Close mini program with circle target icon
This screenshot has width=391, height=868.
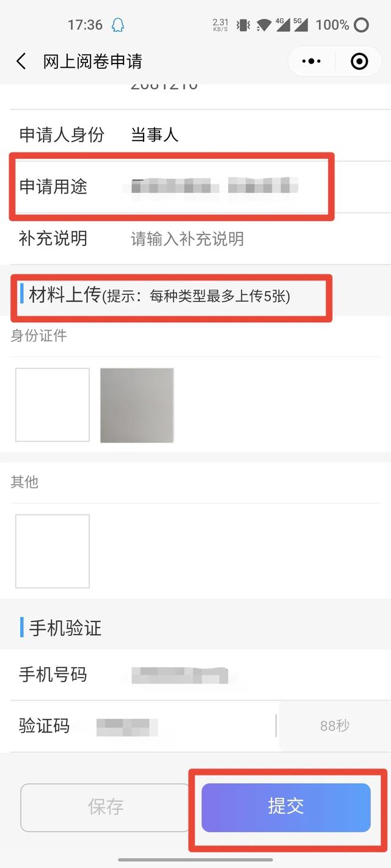click(359, 61)
